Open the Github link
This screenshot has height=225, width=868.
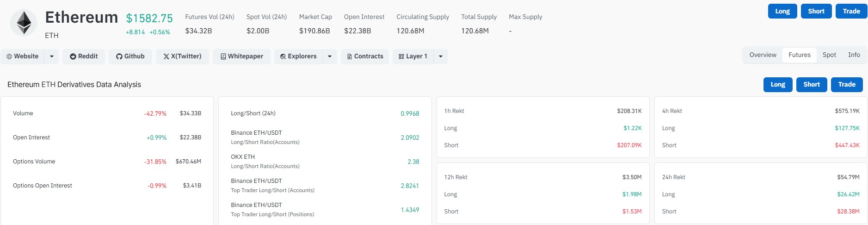click(130, 56)
